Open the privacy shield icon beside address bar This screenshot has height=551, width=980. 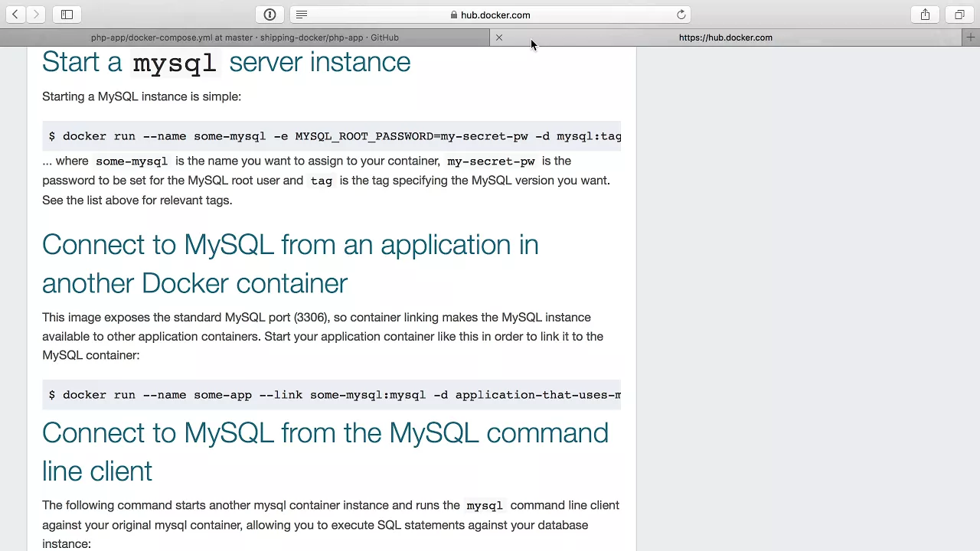click(269, 15)
